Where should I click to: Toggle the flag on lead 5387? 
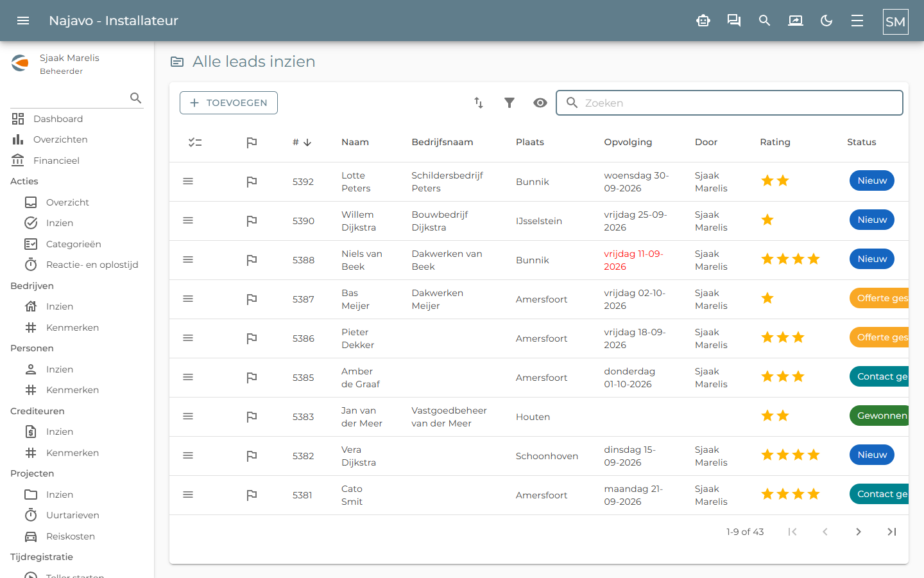[x=252, y=299]
